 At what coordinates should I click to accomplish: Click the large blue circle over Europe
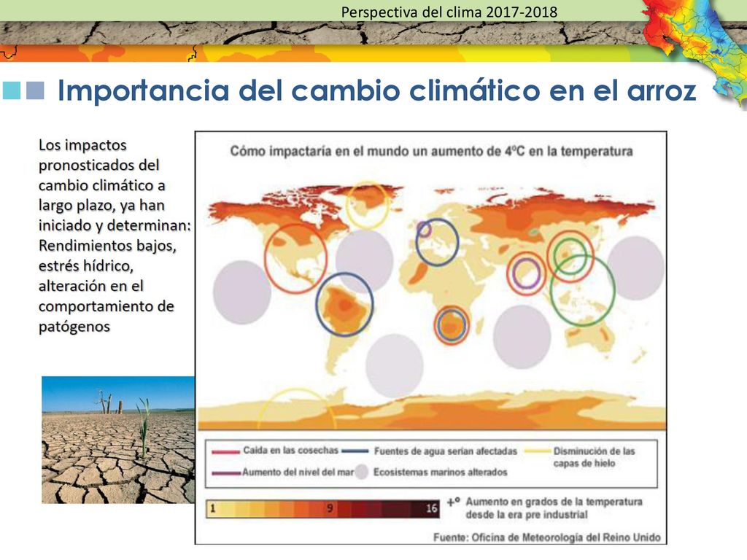tap(437, 241)
